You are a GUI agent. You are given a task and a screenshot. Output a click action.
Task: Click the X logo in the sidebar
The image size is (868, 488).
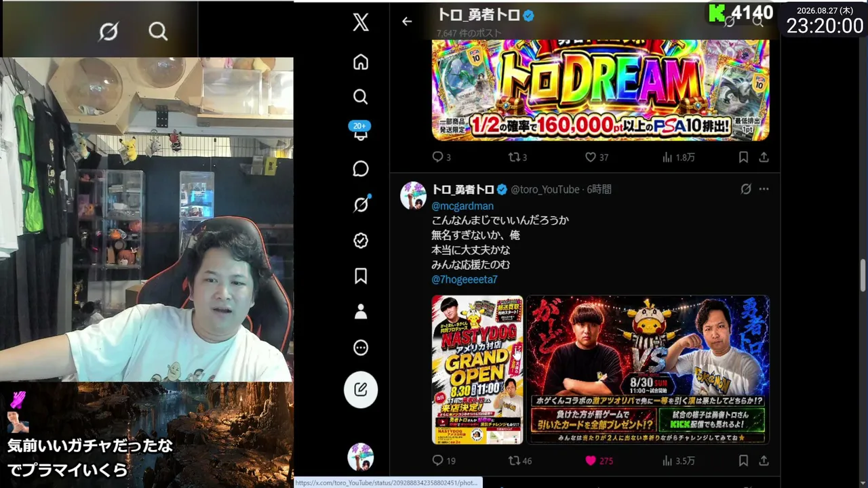click(361, 22)
